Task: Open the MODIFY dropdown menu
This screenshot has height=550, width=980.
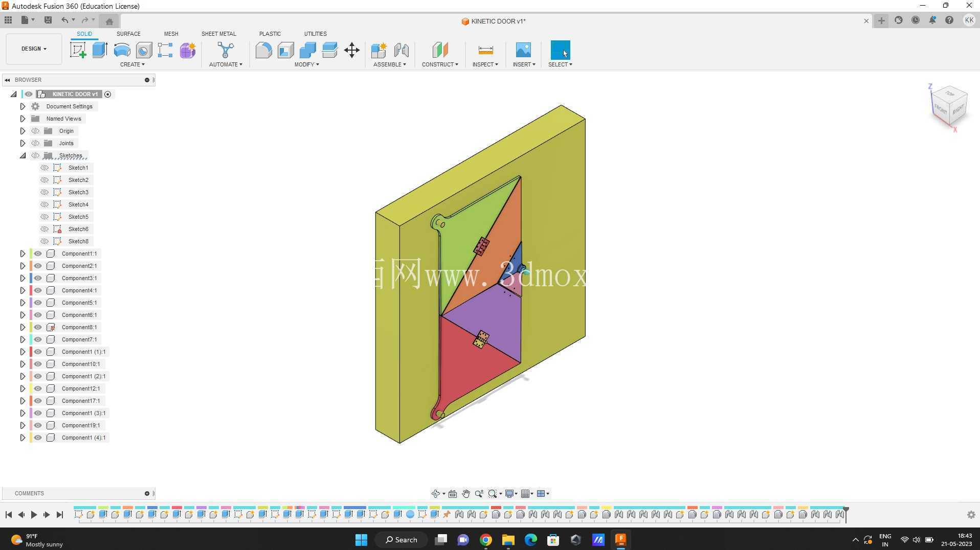Action: tap(307, 64)
